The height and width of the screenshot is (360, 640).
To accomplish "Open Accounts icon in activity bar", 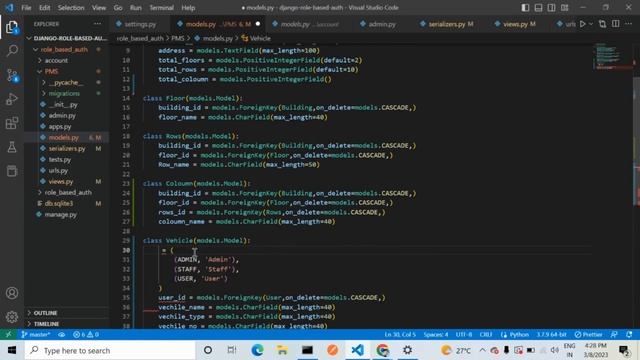I will pos(12,293).
